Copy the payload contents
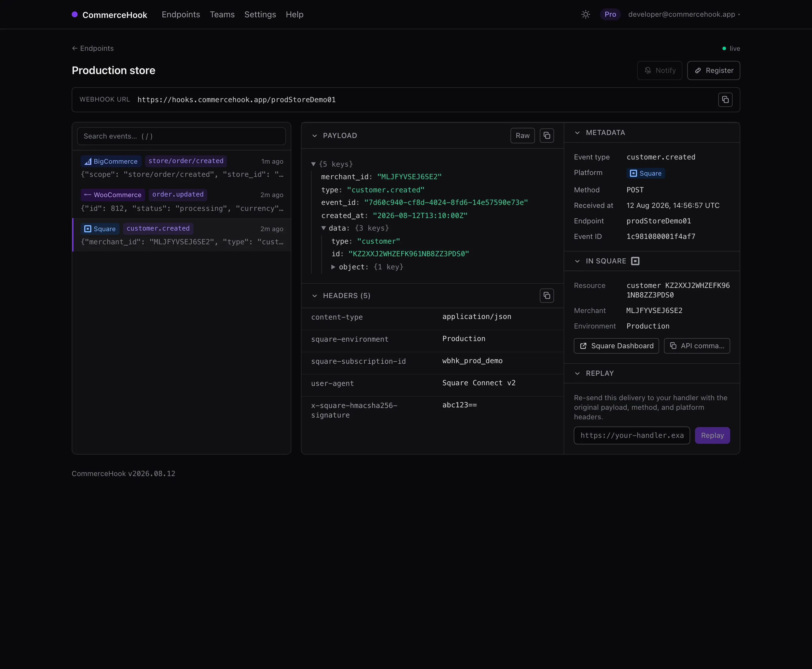This screenshot has width=812, height=669. click(547, 136)
